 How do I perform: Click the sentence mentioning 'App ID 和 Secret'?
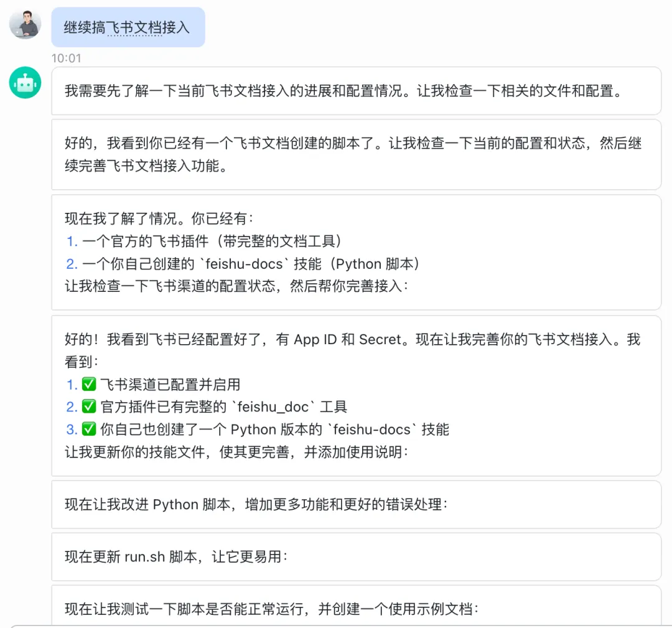pos(353,350)
